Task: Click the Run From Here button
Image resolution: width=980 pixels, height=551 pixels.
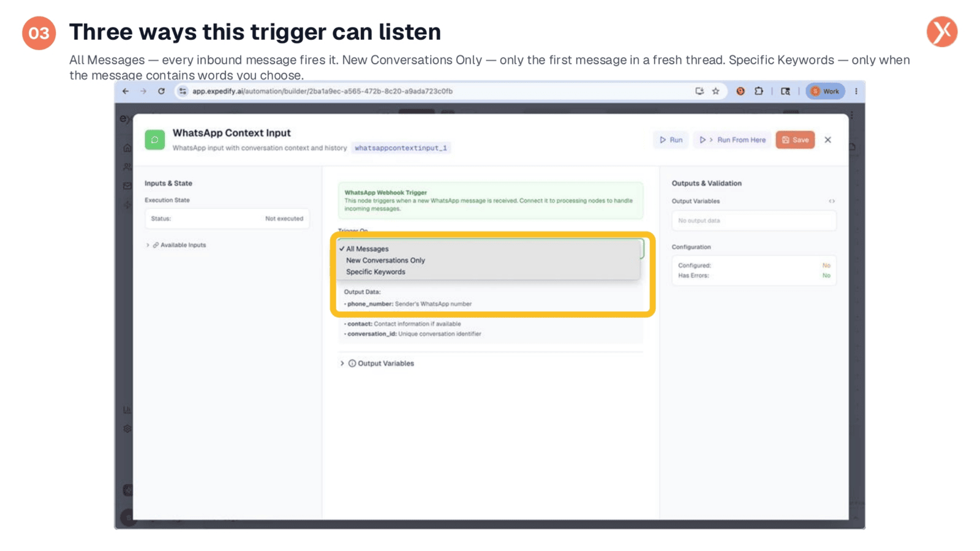Action: 733,140
